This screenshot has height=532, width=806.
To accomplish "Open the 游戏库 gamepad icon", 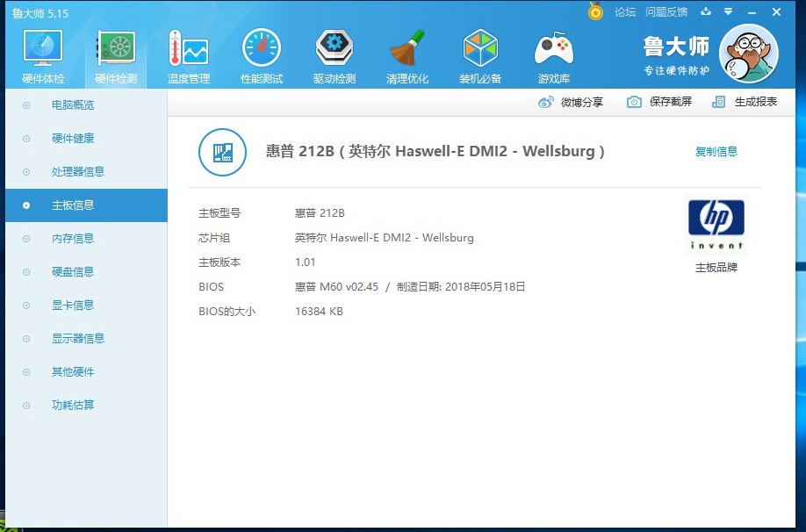I will 554,49.
